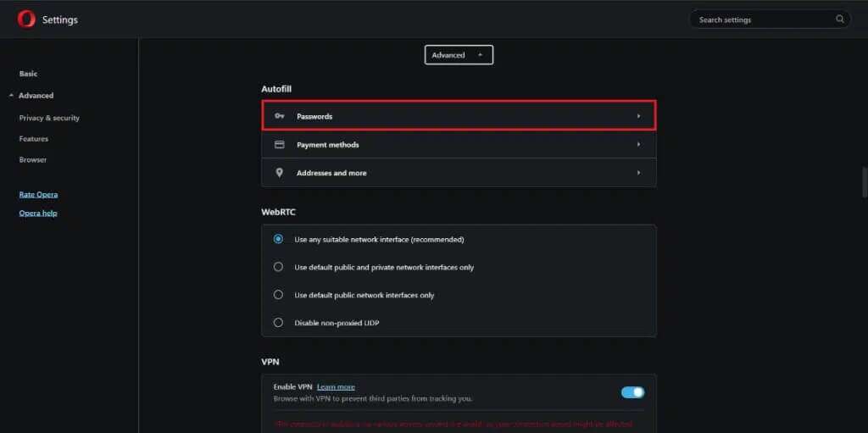
Task: Select Disable non-proxied UDP option
Action: pyautogui.click(x=278, y=322)
